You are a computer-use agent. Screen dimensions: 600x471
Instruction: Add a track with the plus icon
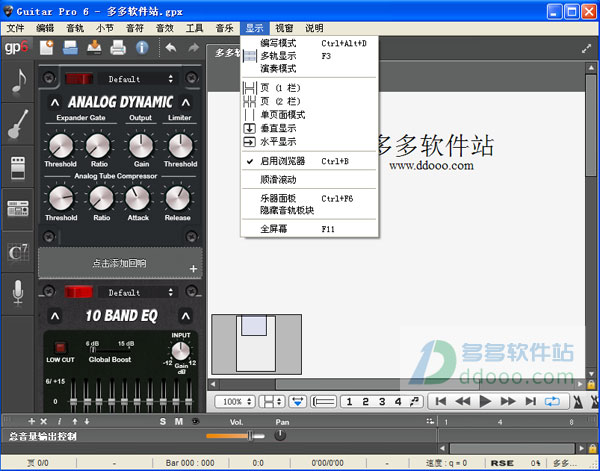click(32, 421)
